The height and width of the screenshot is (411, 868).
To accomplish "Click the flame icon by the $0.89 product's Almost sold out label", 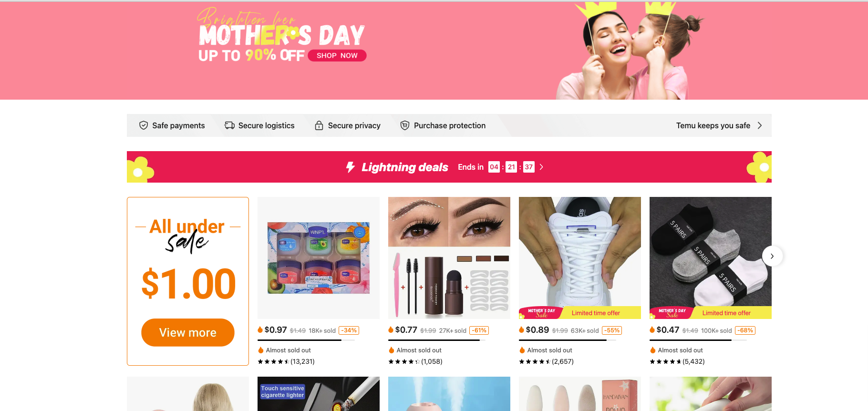I will (522, 350).
